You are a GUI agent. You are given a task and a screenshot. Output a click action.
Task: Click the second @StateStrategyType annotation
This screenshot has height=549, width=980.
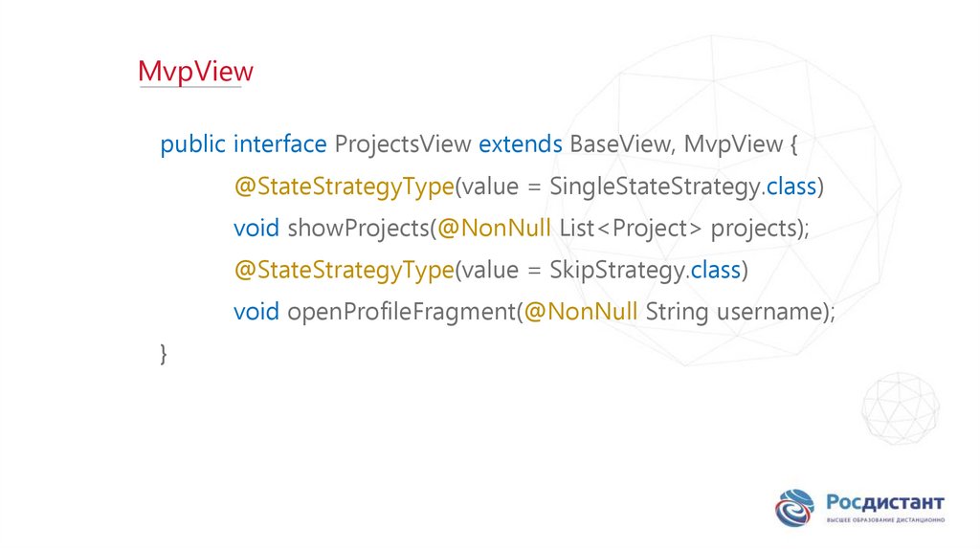(343, 270)
